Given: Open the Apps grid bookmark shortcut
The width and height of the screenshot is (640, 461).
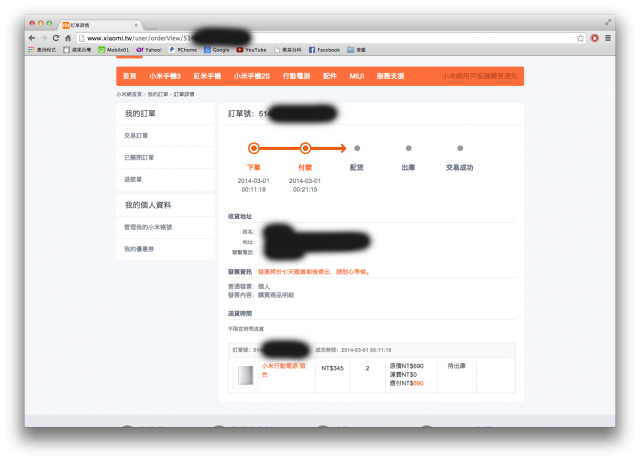Looking at the screenshot, I should (x=42, y=50).
